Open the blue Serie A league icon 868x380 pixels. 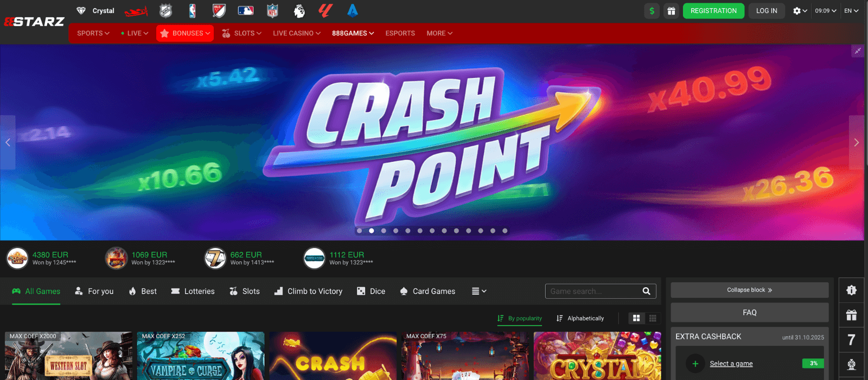pos(353,11)
